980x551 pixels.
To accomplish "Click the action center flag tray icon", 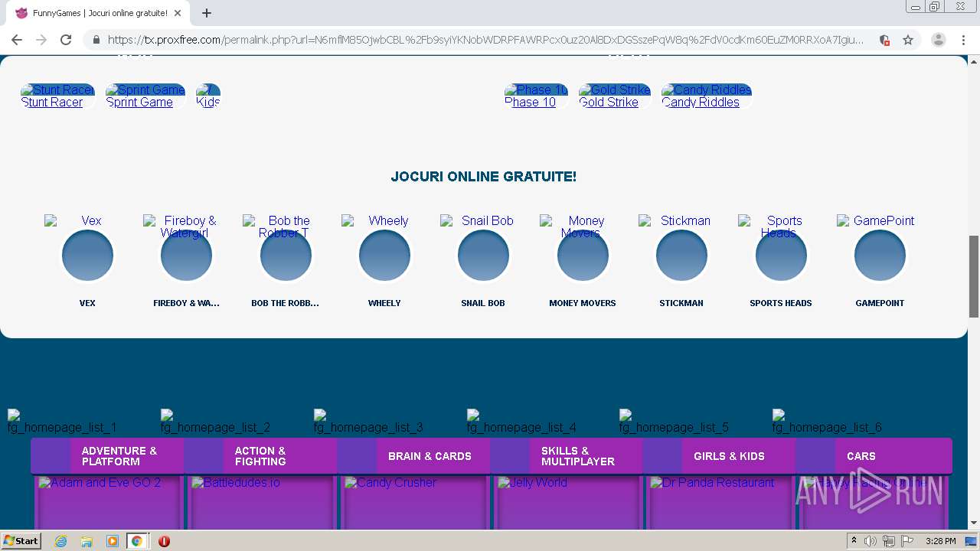I will [x=907, y=541].
